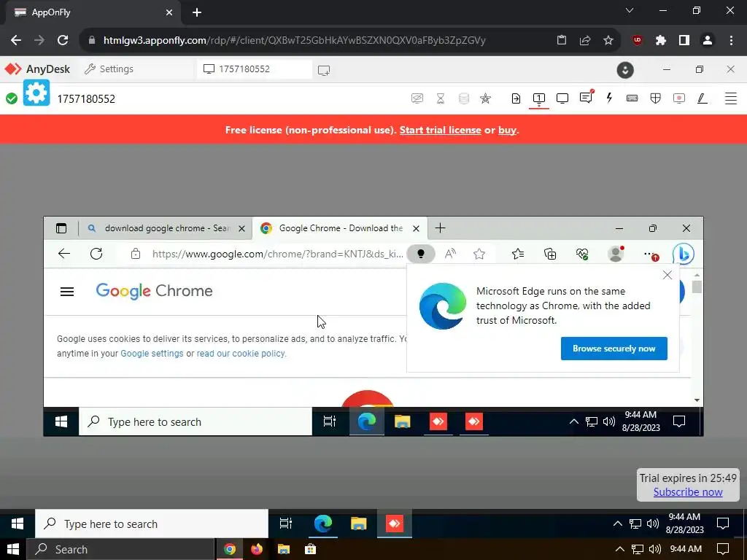
Task: Open AnyDesk keyboard settings icon
Action: [632, 98]
